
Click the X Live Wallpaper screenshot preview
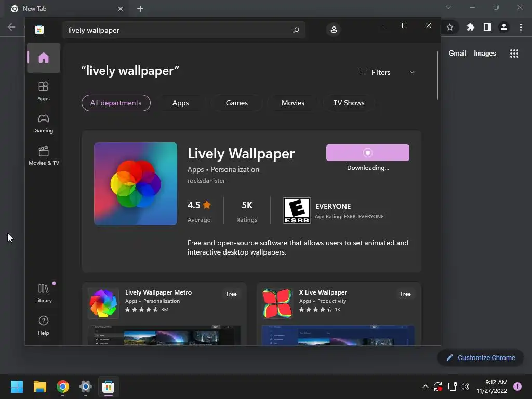(x=338, y=336)
